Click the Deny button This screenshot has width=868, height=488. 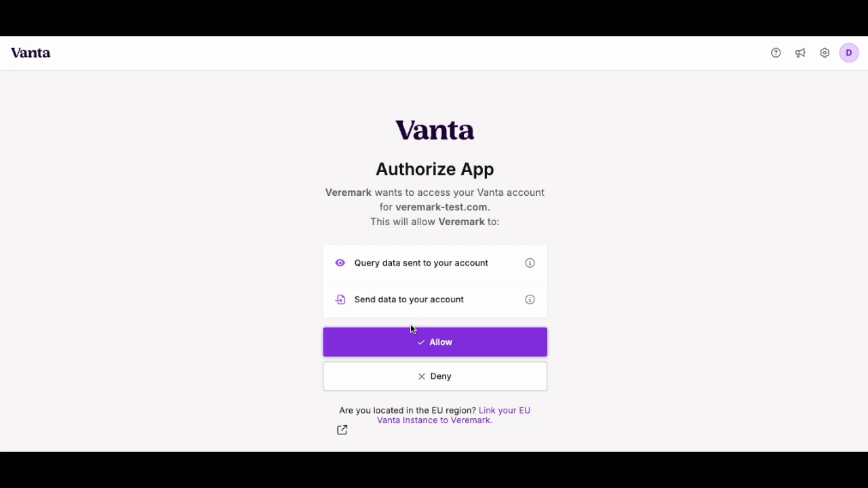tap(435, 376)
